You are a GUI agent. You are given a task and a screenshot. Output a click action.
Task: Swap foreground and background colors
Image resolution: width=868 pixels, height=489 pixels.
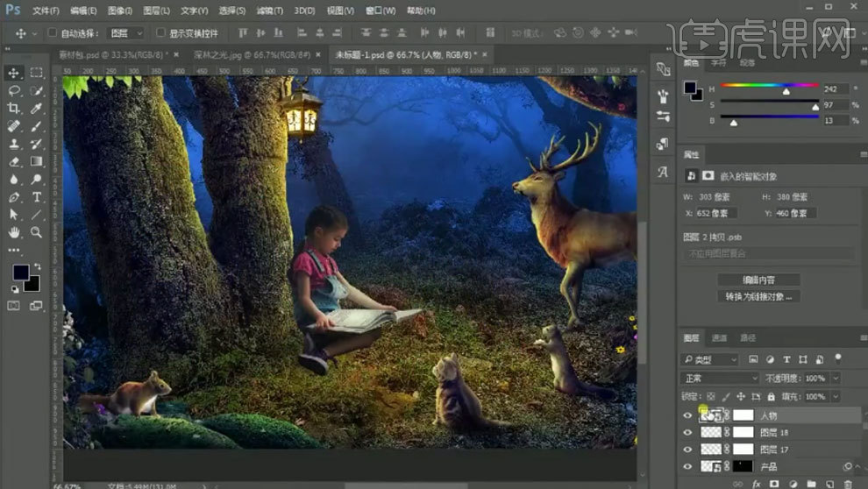tap(37, 266)
